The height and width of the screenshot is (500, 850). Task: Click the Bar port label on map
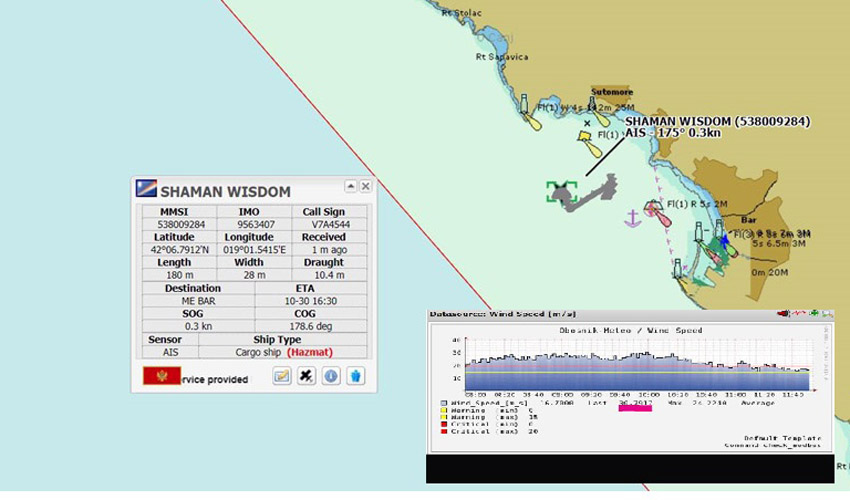pyautogui.click(x=745, y=218)
